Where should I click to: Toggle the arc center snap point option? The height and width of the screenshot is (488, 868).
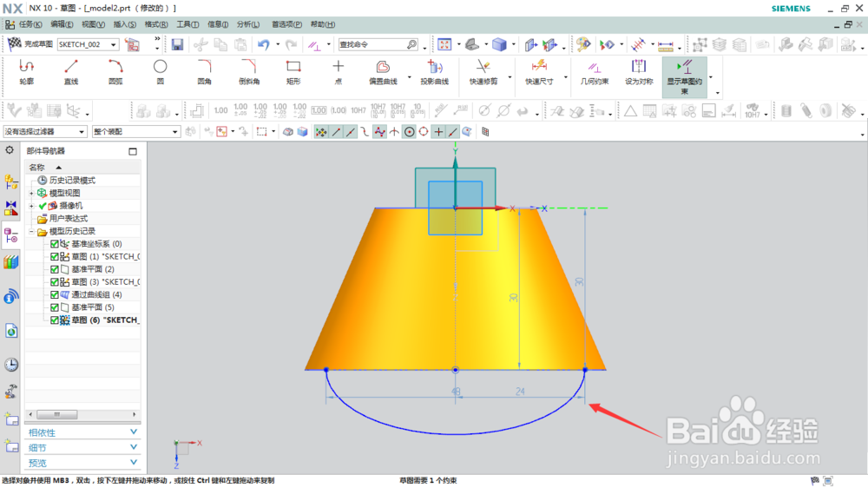pos(409,132)
